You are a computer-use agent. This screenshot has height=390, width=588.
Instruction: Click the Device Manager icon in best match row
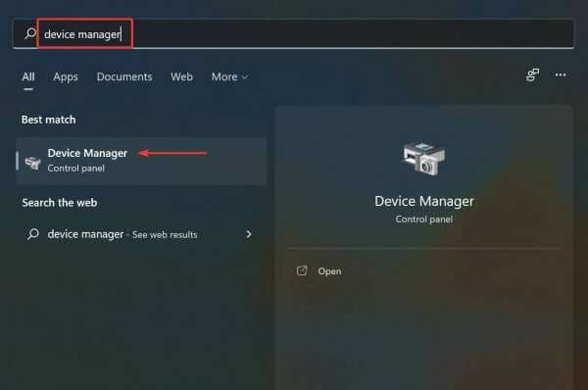32,163
